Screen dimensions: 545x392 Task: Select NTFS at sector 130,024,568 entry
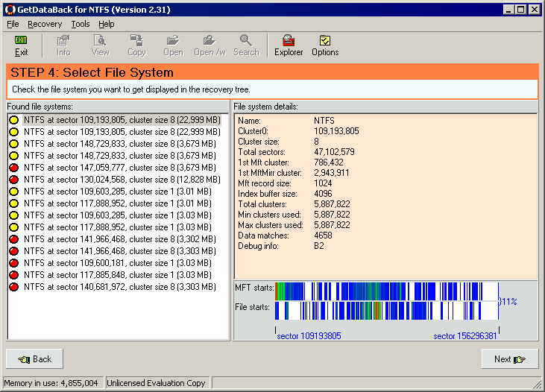pos(122,180)
